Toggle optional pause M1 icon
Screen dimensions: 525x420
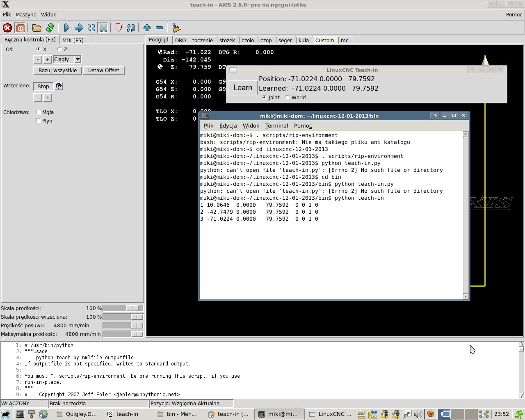[131, 28]
